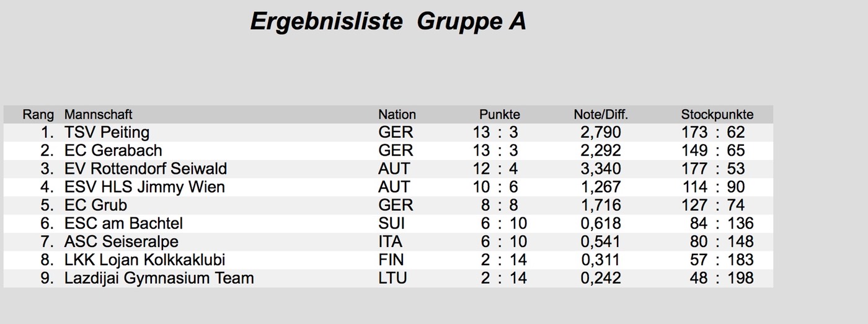Click the EC Gerabach team name
868x324 pixels.
point(113,151)
